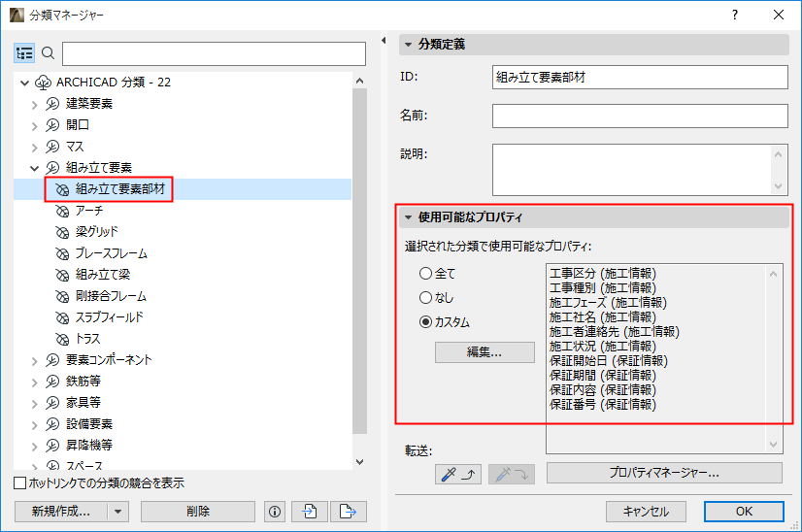This screenshot has height=532, width=802.
Task: Click the search magnifier icon
Action: click(x=49, y=53)
